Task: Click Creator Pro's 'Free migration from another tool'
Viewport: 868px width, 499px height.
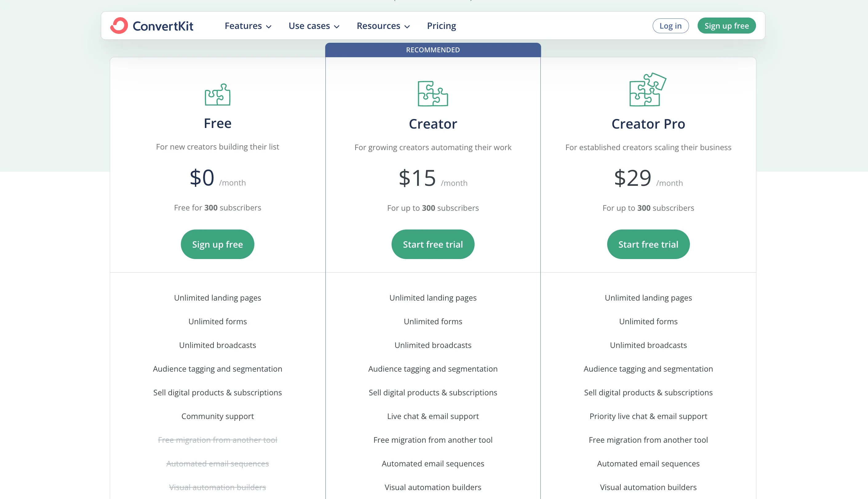Action: click(648, 440)
